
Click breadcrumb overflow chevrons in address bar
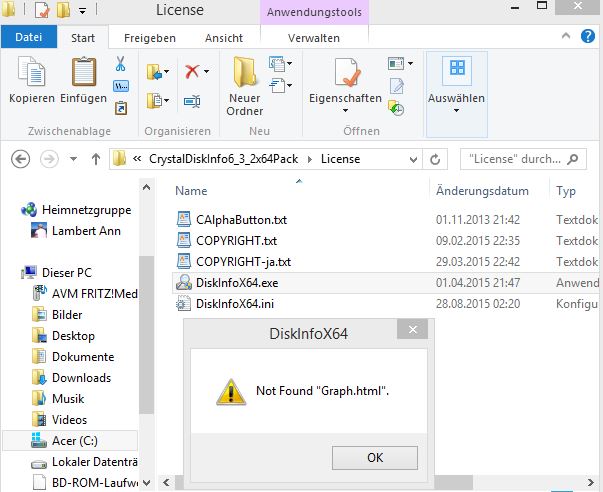(137, 158)
